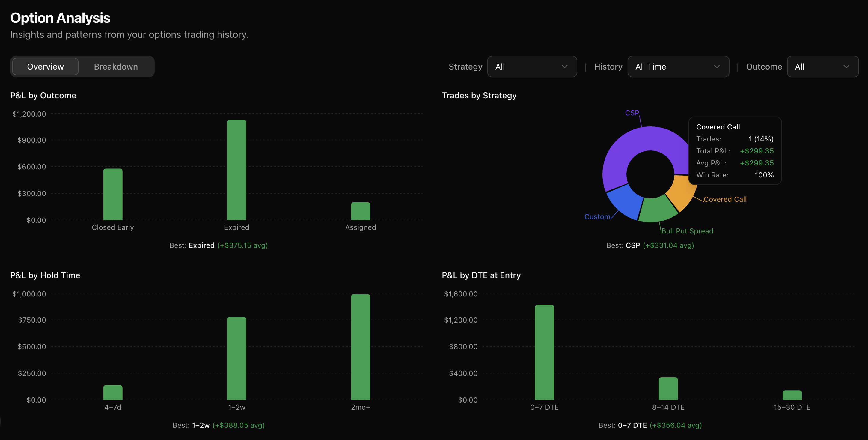868x440 pixels.
Task: Click the 2mo+ hold time bar
Action: [x=360, y=347]
